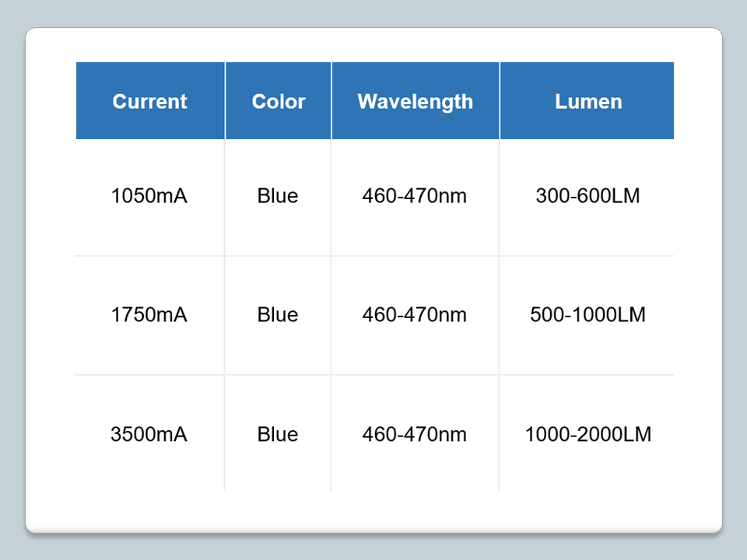Select the 1050mA current cell

pos(149,196)
